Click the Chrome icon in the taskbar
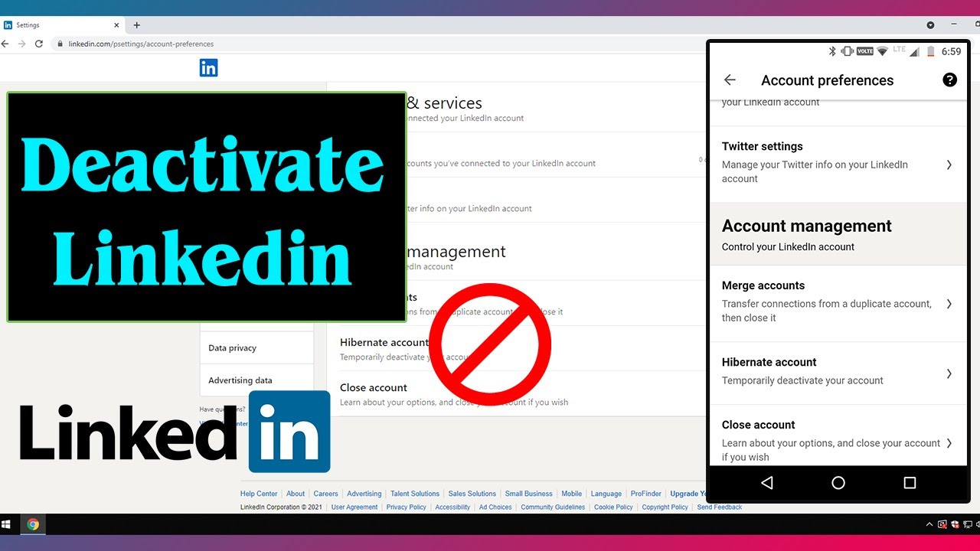 click(x=33, y=524)
